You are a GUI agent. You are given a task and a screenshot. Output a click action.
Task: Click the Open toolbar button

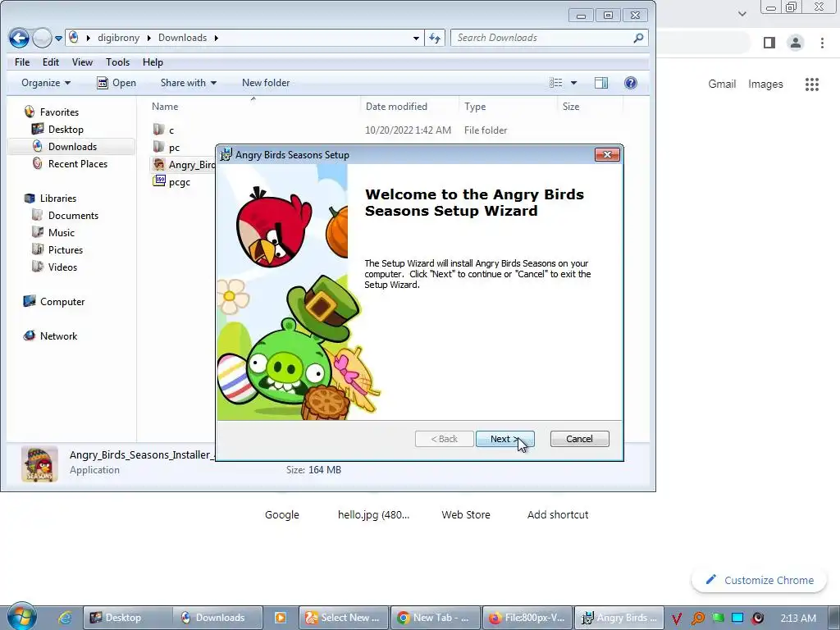116,83
